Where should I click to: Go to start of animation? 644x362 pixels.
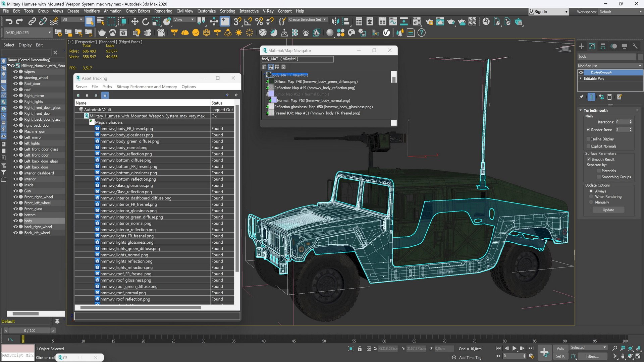(498, 349)
